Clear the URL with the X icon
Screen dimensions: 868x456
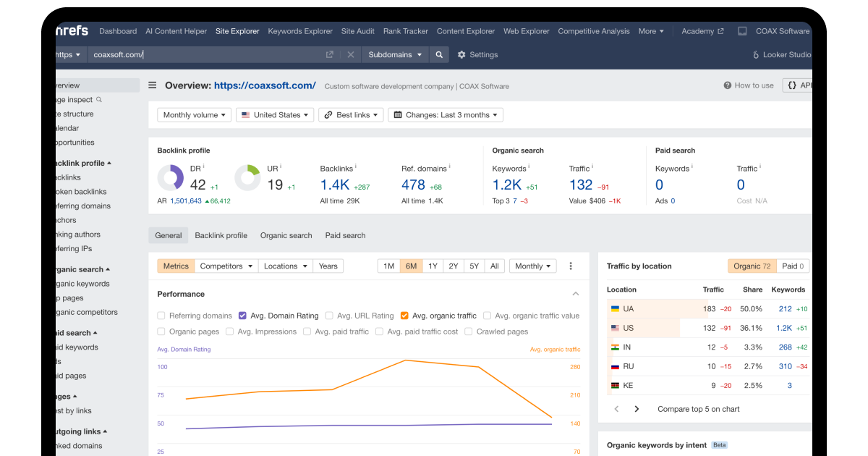tap(351, 54)
